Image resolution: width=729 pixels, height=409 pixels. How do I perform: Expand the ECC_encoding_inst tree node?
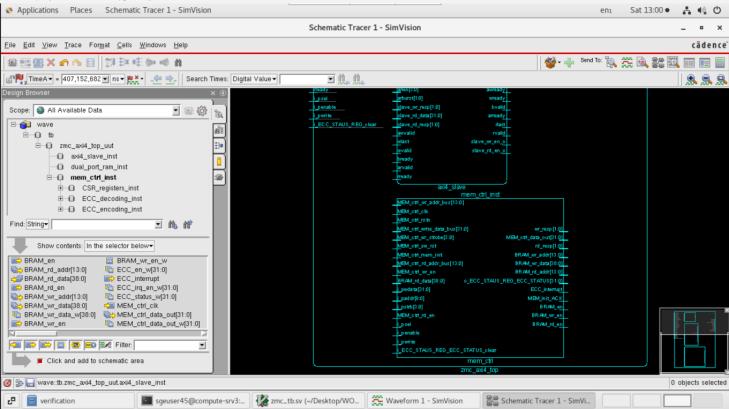point(60,210)
